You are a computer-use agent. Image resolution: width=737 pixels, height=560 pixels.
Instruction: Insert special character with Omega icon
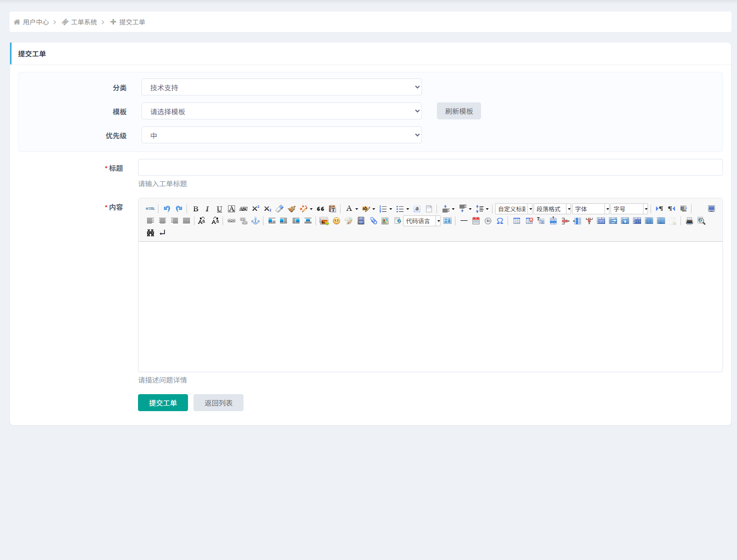(500, 221)
